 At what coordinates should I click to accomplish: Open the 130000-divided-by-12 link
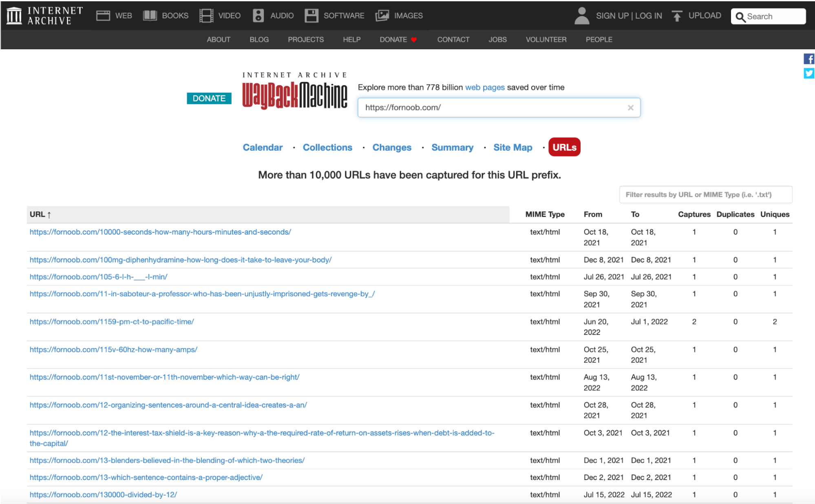(x=103, y=495)
